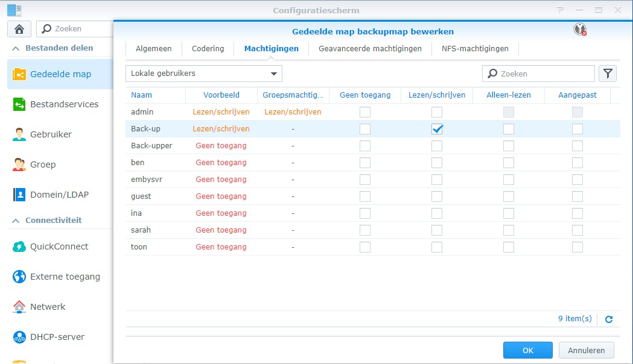Click the Gedeelde map folder icon
The height and width of the screenshot is (364, 633).
(x=19, y=74)
